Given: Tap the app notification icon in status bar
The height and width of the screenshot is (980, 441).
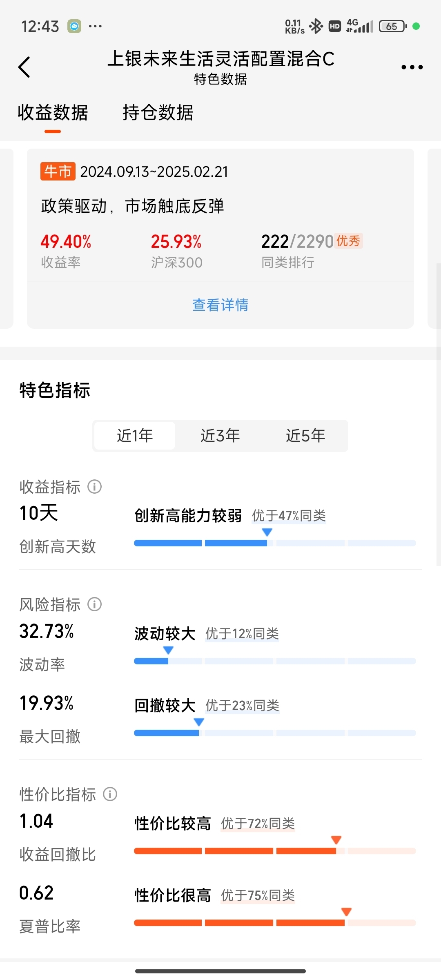Looking at the screenshot, I should click(74, 26).
